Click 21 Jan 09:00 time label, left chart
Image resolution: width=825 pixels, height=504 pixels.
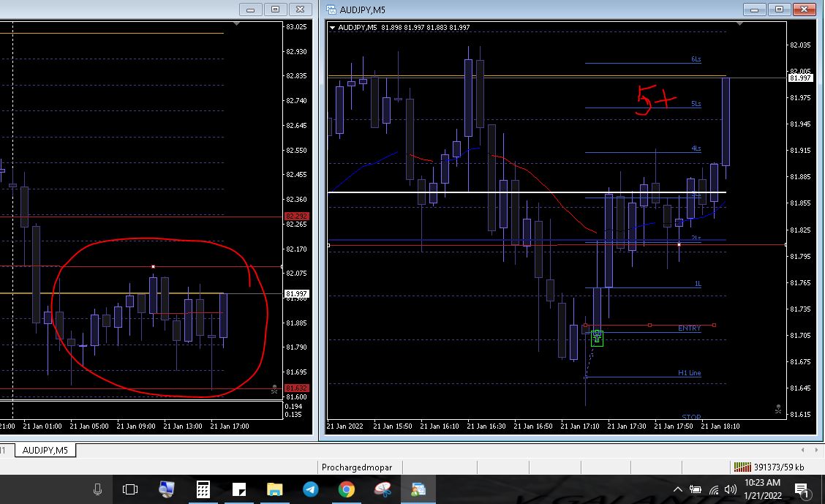136,426
